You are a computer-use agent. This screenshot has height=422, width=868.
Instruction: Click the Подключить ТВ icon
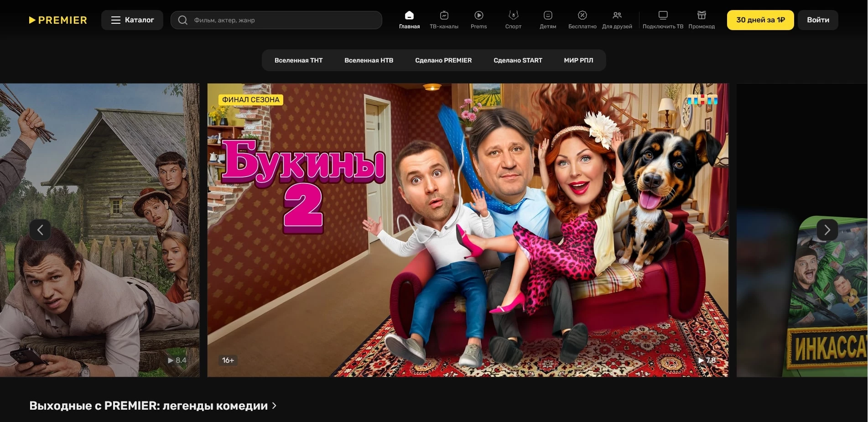[x=662, y=15]
